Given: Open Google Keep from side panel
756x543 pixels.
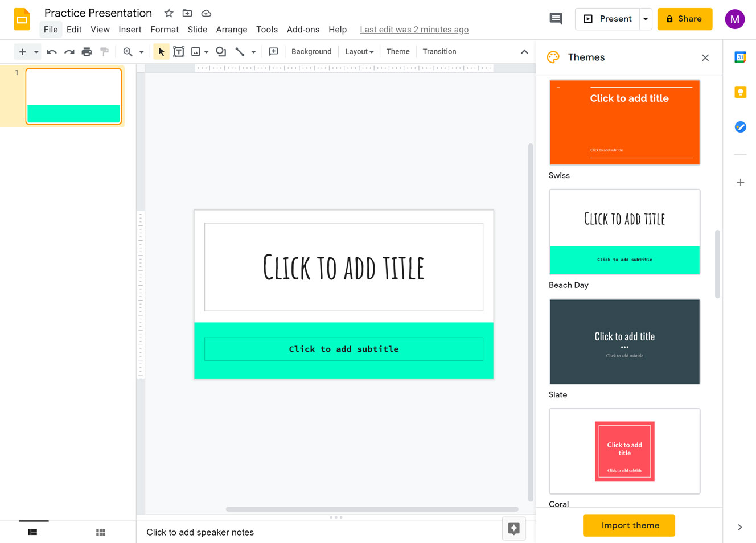Looking at the screenshot, I should pos(740,92).
